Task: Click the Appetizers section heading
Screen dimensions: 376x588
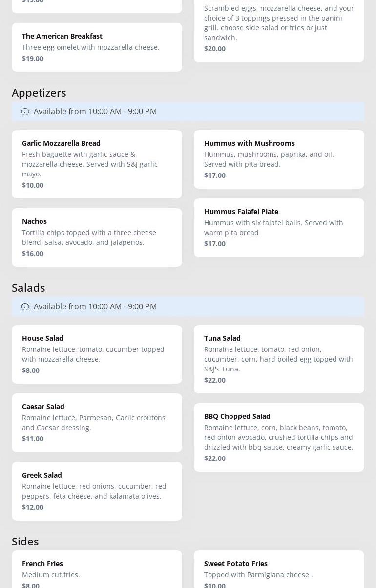Action: click(x=39, y=92)
